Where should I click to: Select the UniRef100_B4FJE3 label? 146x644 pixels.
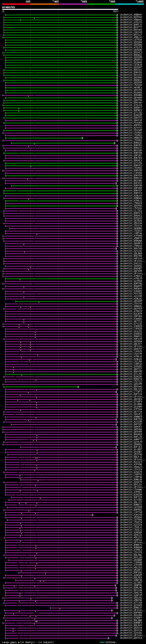(x=131, y=447)
